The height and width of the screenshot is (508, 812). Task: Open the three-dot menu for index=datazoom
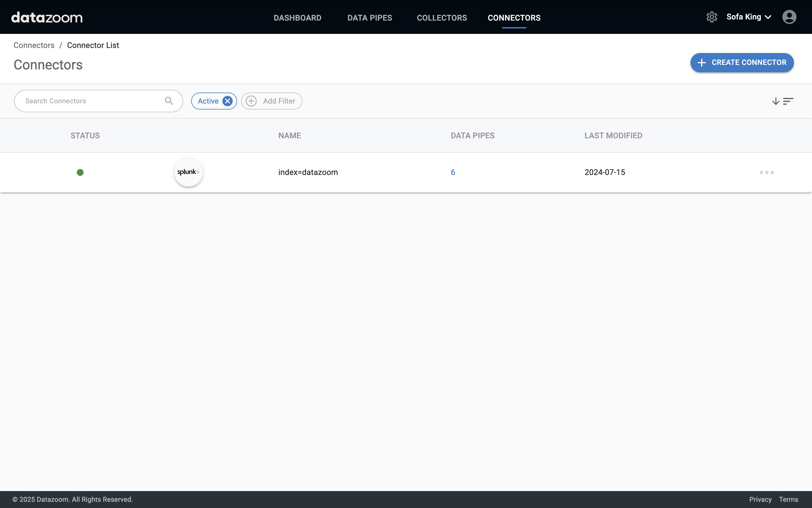click(x=767, y=172)
